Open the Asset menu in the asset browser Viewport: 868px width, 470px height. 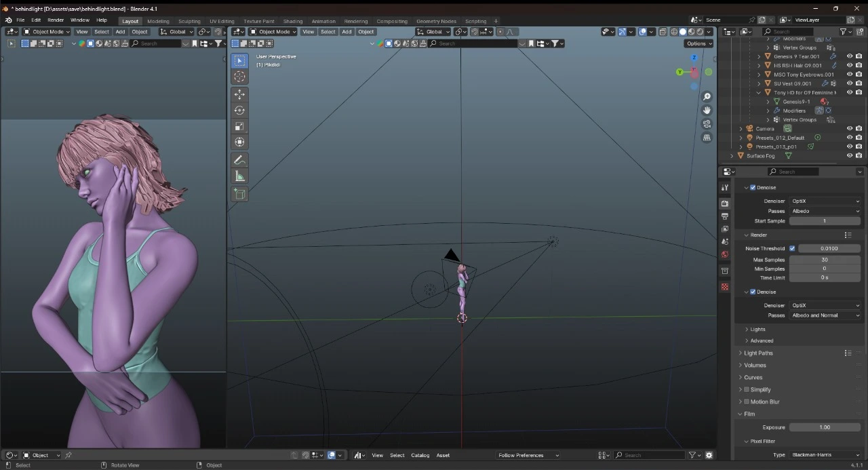click(x=443, y=455)
